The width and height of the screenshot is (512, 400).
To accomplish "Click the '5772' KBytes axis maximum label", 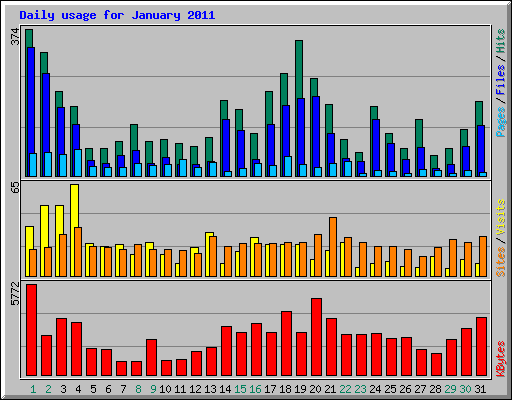I will [x=16, y=294].
